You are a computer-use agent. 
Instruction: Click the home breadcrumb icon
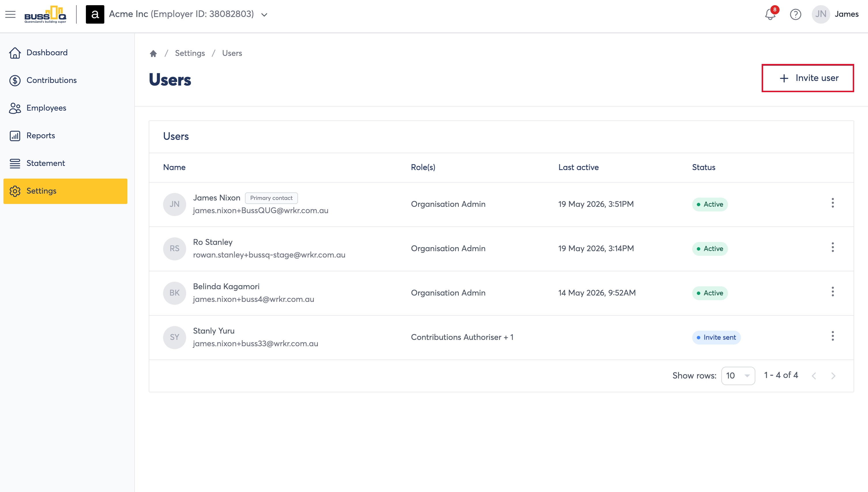[x=153, y=53]
